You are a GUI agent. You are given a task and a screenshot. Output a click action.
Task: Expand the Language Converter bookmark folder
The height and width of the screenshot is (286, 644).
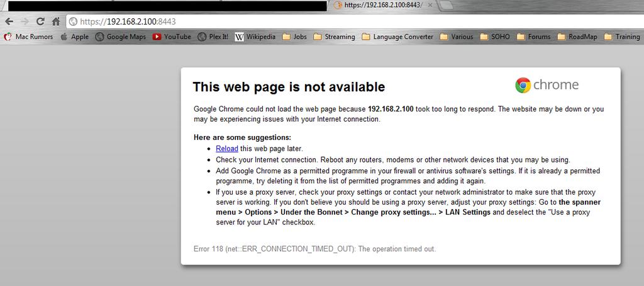click(x=397, y=37)
